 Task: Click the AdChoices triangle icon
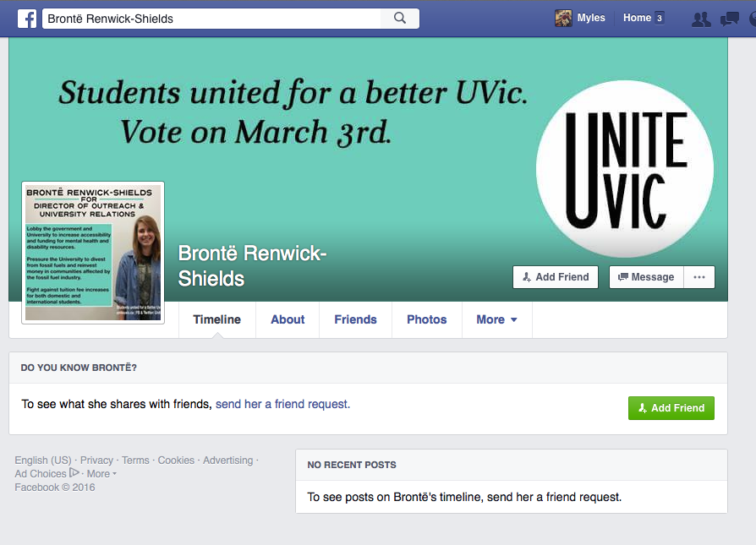[74, 473]
